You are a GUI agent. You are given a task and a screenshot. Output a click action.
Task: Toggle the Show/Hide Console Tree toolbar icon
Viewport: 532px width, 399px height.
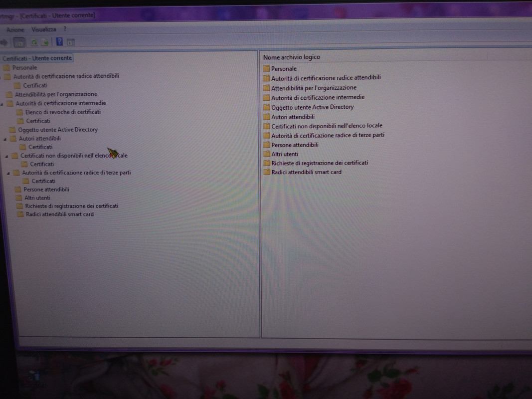(x=19, y=42)
